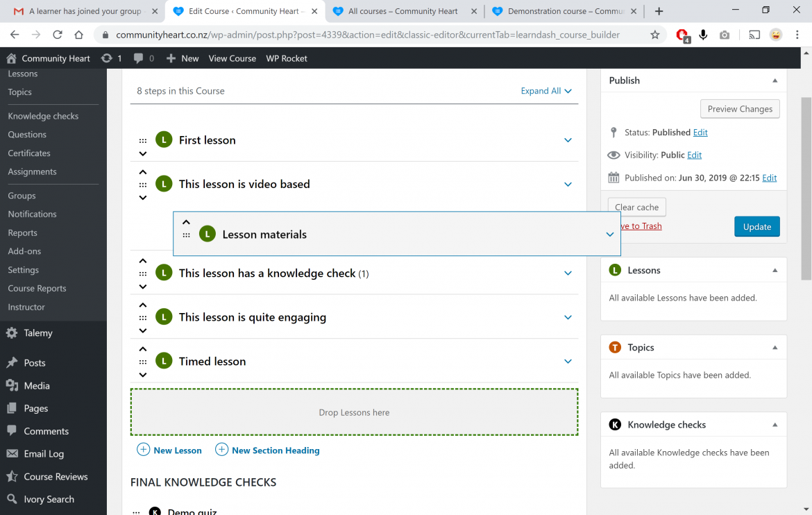
Task: Switch to Demonstration course browser tab
Action: pos(564,11)
